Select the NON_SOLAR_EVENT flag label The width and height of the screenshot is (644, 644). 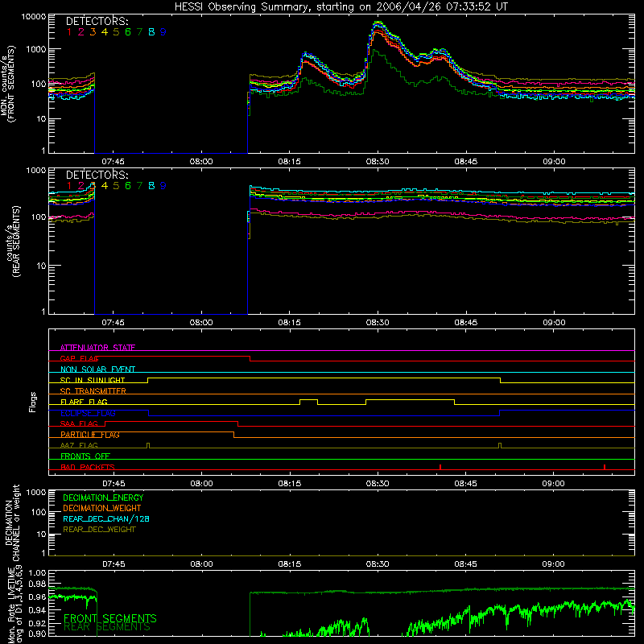[x=97, y=369]
